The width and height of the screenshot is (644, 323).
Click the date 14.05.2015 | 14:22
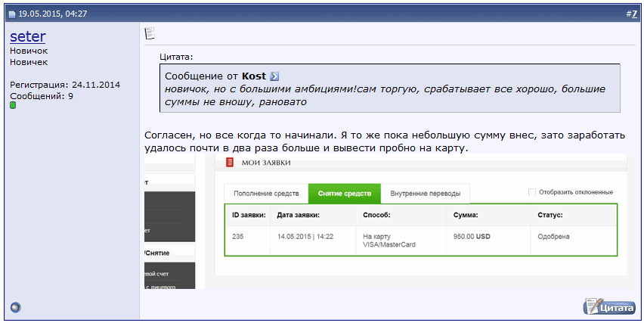[x=305, y=237]
